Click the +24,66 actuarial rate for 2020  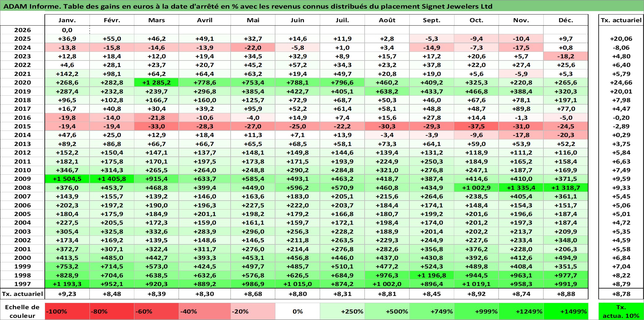click(621, 82)
